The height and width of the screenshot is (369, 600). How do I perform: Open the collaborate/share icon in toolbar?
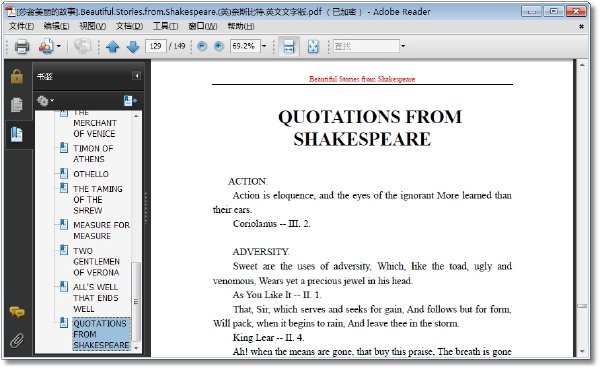(46, 47)
